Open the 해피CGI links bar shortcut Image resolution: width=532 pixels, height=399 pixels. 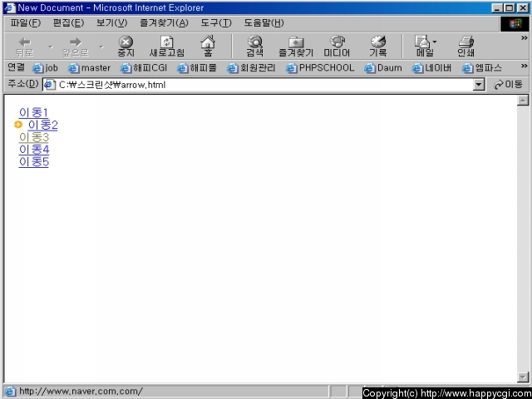(144, 68)
